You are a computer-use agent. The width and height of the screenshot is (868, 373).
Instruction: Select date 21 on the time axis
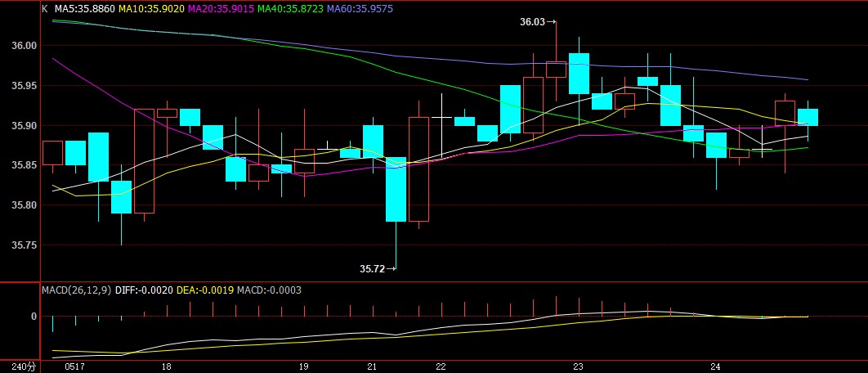372,367
